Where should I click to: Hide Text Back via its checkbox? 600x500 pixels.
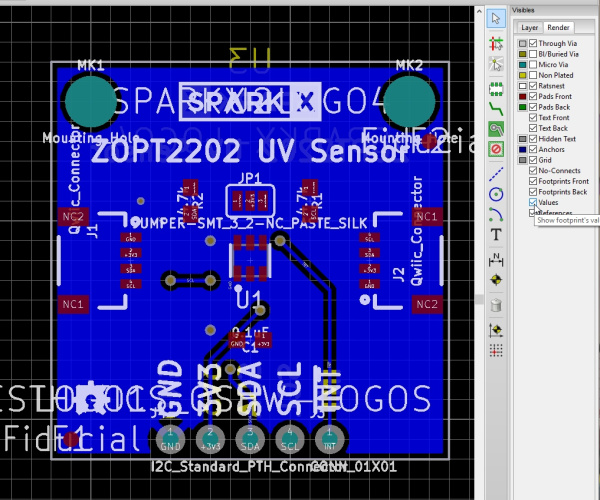click(533, 128)
